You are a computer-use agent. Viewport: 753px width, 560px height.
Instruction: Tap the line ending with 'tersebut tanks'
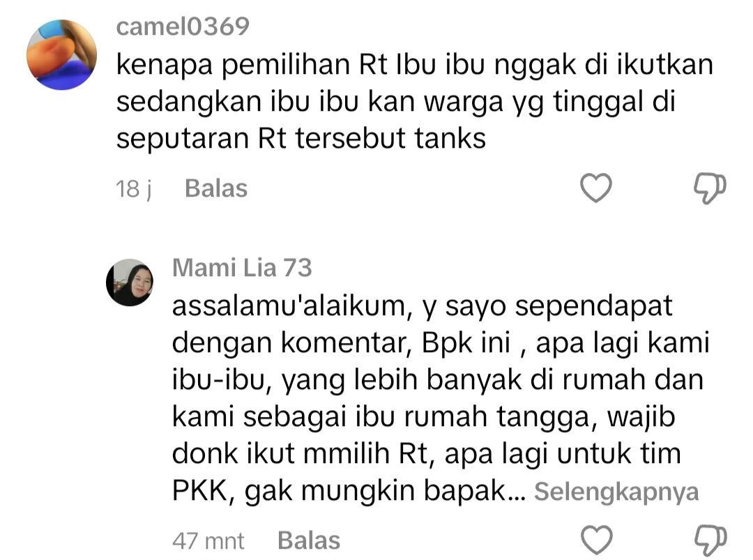coord(301,138)
